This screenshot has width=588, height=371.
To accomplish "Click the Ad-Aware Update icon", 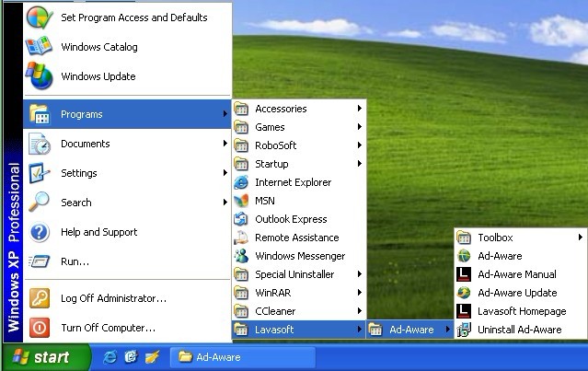I will click(x=464, y=293).
